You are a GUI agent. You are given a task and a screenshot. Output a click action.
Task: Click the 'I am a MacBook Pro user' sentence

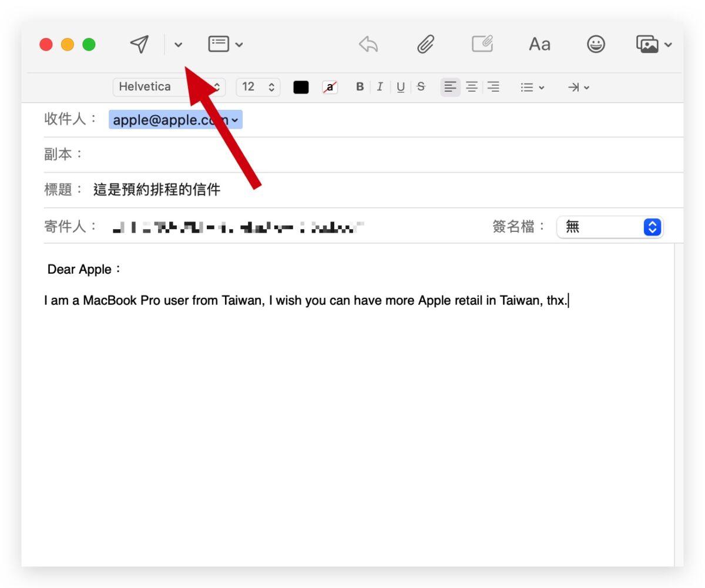[306, 301]
